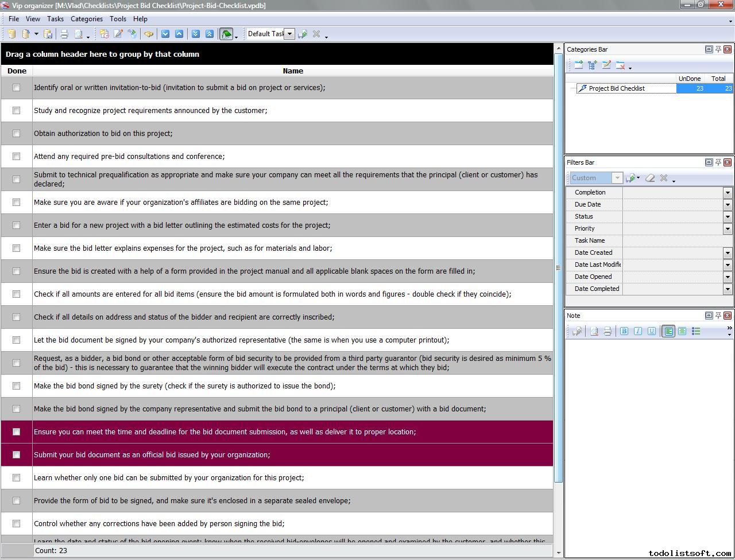Click Italic formatting in Note toolbar
This screenshot has width=735, height=560.
click(x=638, y=331)
